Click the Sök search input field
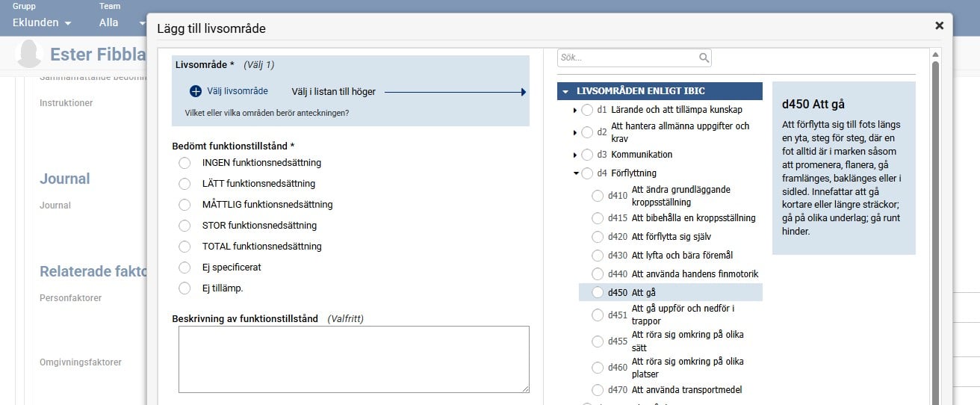The height and width of the screenshot is (405, 980). point(627,58)
